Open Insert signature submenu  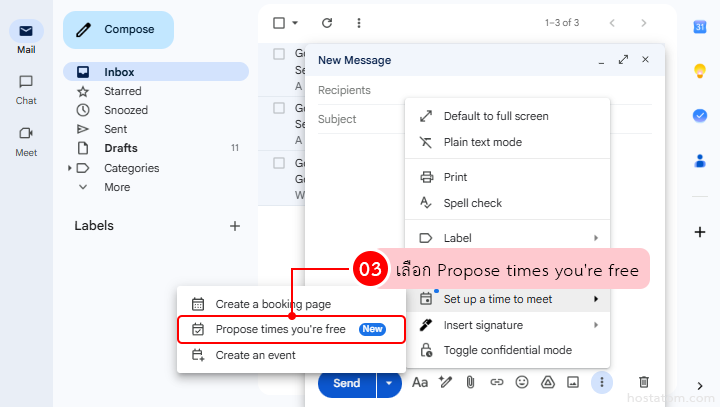(507, 325)
